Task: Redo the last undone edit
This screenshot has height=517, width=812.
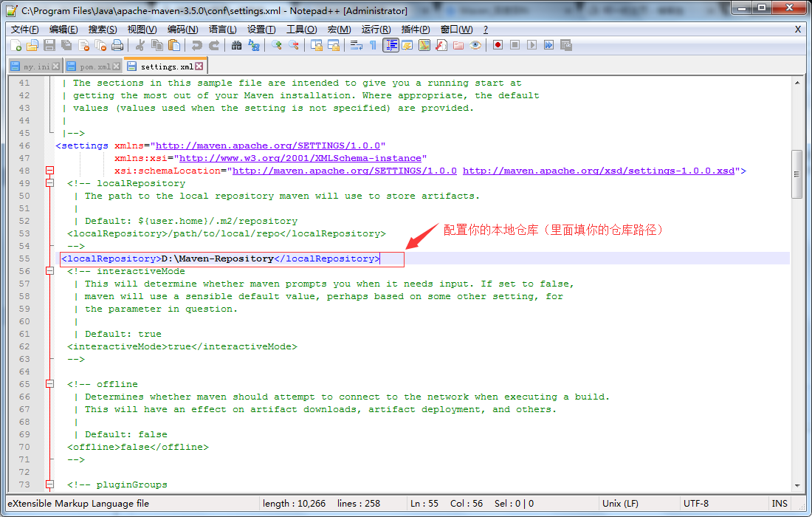Action: 214,46
